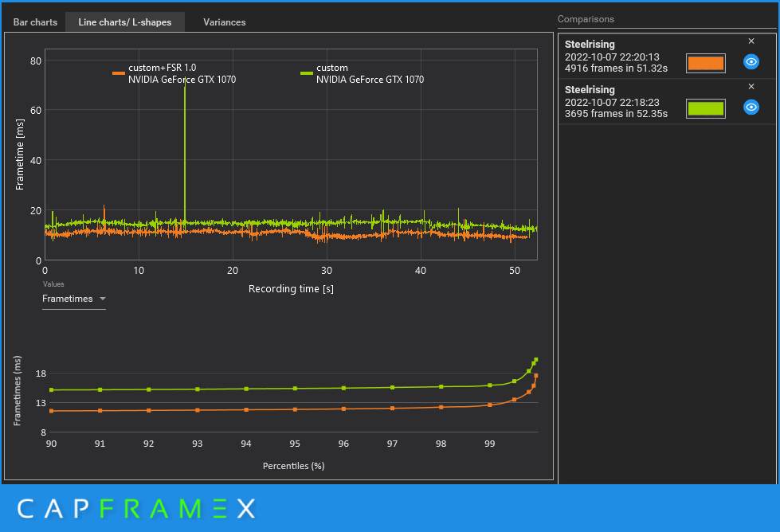Click the green frametime spike at 15s
The image size is (780, 532).
click(185, 149)
